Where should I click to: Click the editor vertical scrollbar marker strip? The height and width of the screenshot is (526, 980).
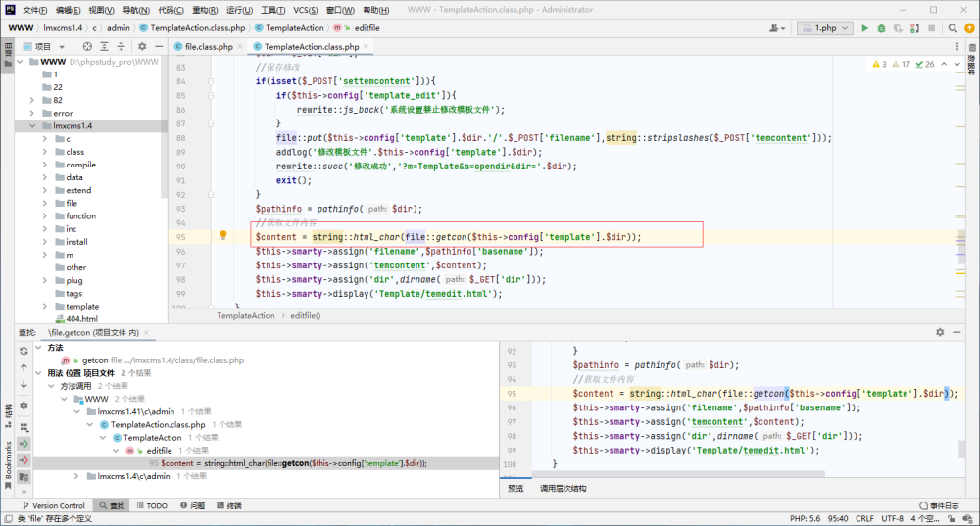960,181
